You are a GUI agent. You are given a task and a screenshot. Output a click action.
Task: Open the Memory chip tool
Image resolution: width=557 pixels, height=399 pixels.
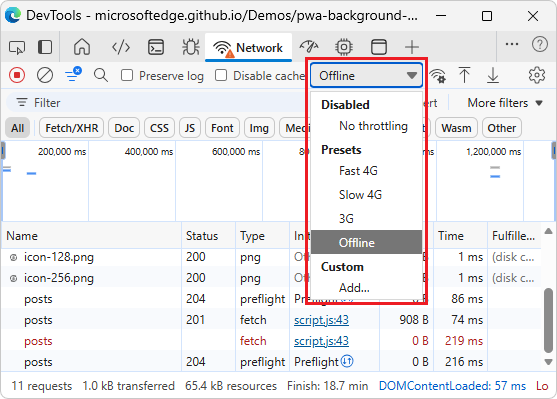point(344,47)
